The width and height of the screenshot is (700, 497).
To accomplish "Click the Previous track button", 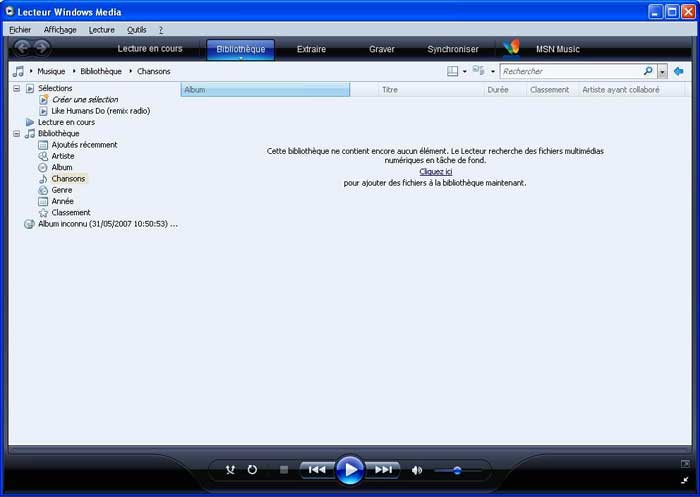I will coord(316,470).
